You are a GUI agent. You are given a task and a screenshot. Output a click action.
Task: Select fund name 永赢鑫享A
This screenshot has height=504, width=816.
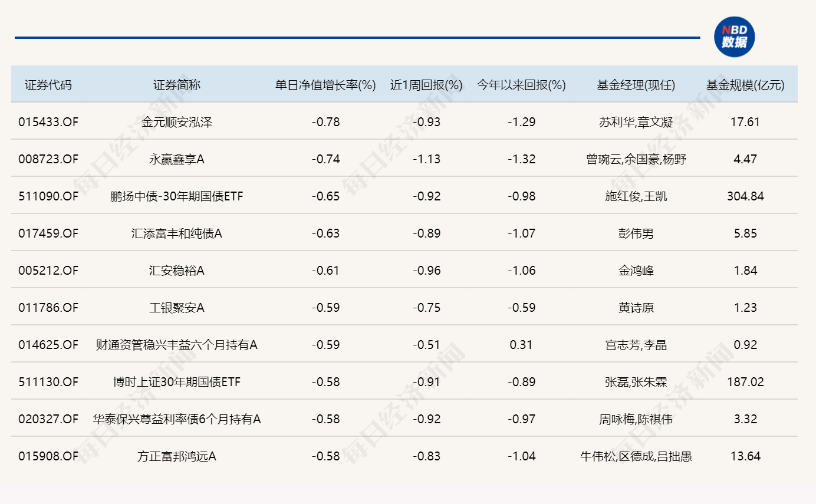click(x=177, y=159)
